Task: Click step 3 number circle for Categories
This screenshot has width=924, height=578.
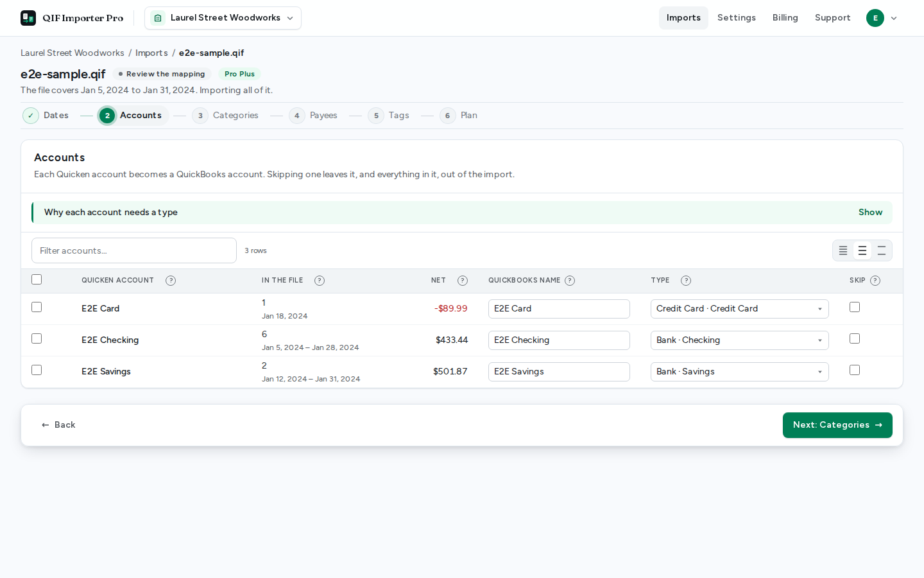Action: (200, 116)
